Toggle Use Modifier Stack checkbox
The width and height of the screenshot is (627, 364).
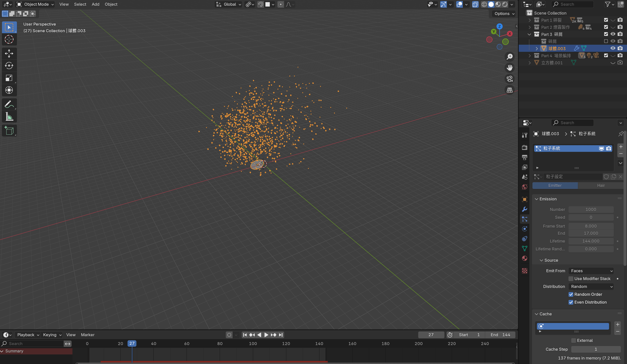point(571,279)
